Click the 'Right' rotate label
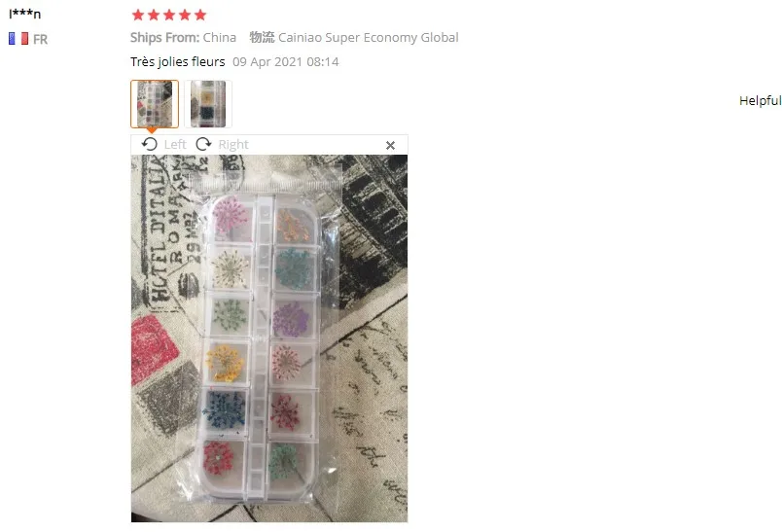 [233, 145]
